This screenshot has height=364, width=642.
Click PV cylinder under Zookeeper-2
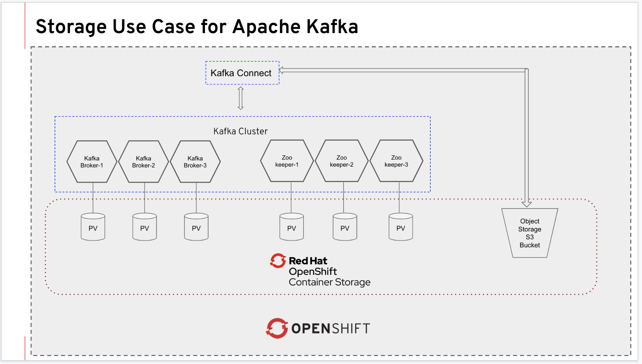345,228
